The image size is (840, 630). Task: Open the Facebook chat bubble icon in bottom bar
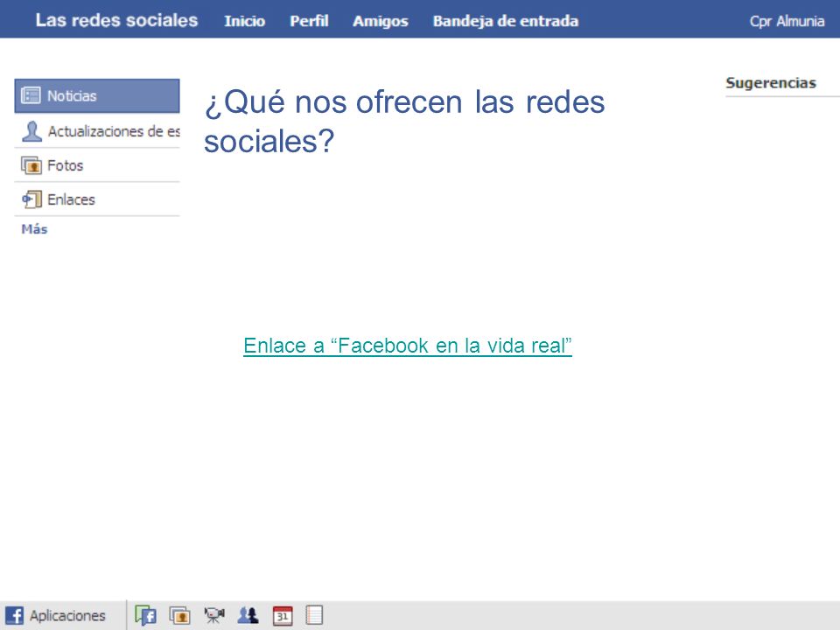coord(146,615)
